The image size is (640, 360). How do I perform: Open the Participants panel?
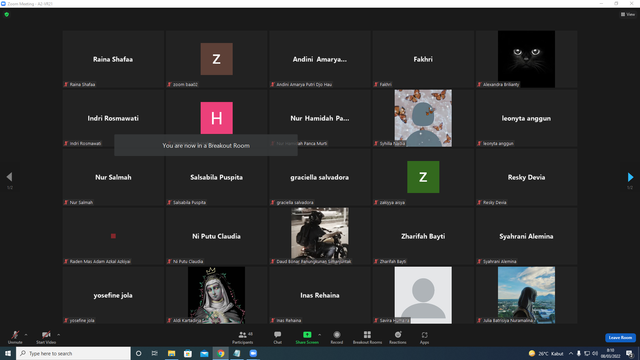pyautogui.click(x=243, y=337)
